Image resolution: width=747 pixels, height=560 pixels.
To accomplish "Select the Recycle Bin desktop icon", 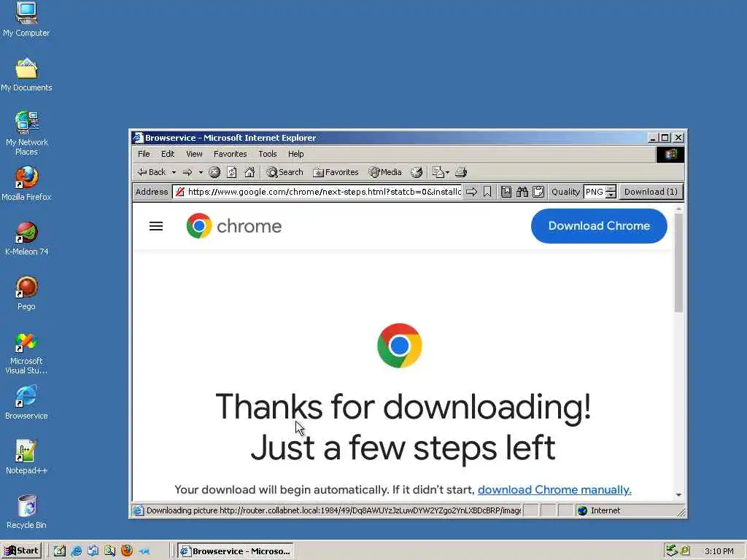I will click(x=26, y=513).
